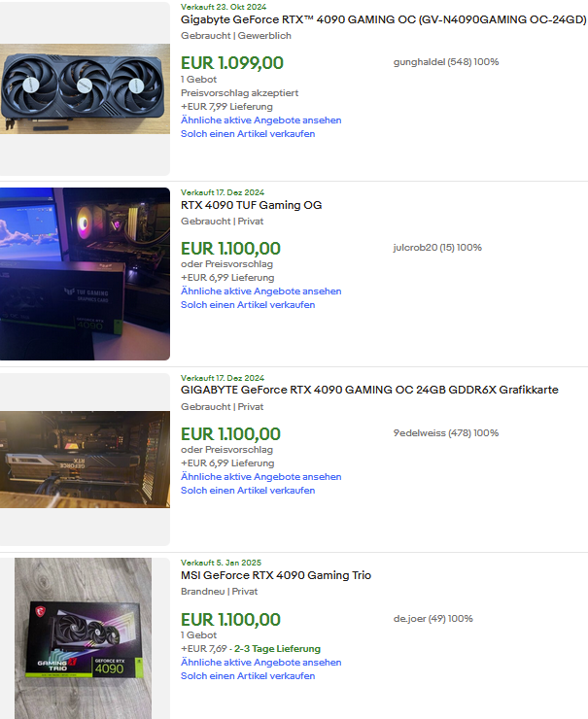Click the MSI Gaming Trio box thumbnail
The height and width of the screenshot is (719, 588).
pyautogui.click(x=85, y=638)
